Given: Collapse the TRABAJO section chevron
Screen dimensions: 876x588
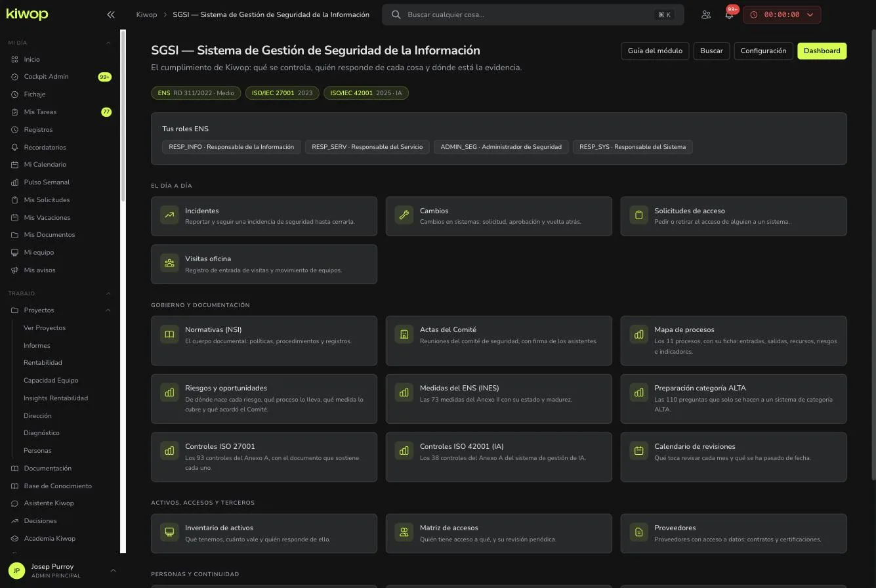Looking at the screenshot, I should [x=108, y=293].
